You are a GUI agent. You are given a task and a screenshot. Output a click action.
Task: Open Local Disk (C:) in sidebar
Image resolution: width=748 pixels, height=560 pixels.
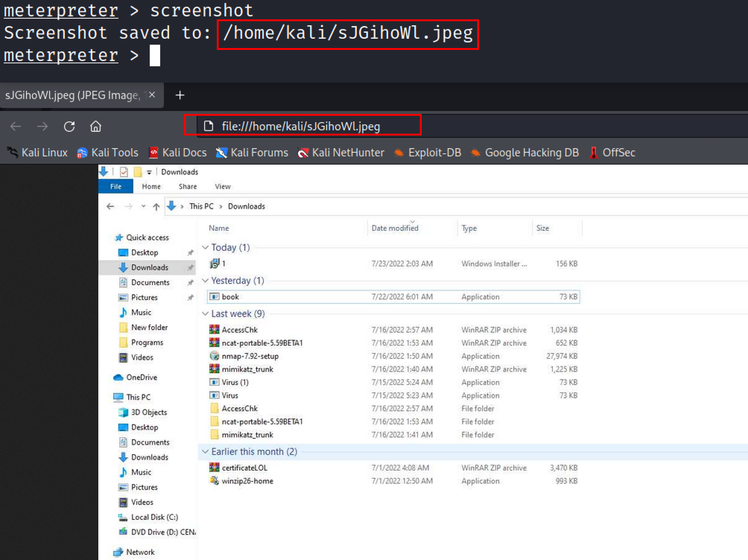(155, 517)
